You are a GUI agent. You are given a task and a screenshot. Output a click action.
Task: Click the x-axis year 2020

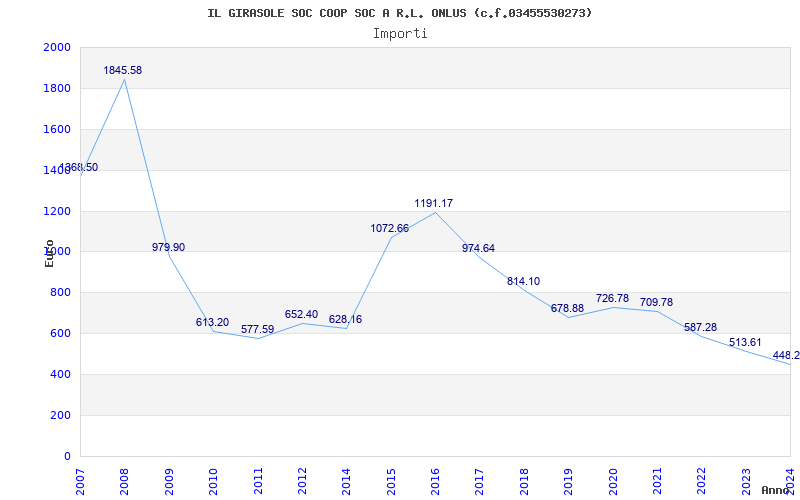pos(613,482)
